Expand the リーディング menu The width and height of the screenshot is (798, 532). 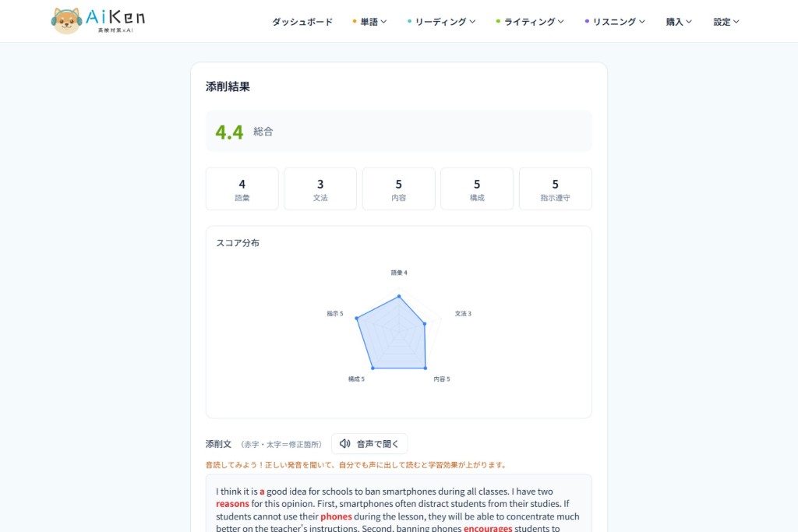tap(441, 22)
